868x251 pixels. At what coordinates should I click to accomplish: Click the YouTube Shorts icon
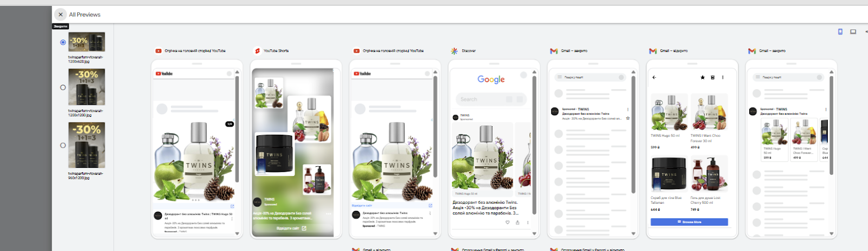(x=258, y=51)
